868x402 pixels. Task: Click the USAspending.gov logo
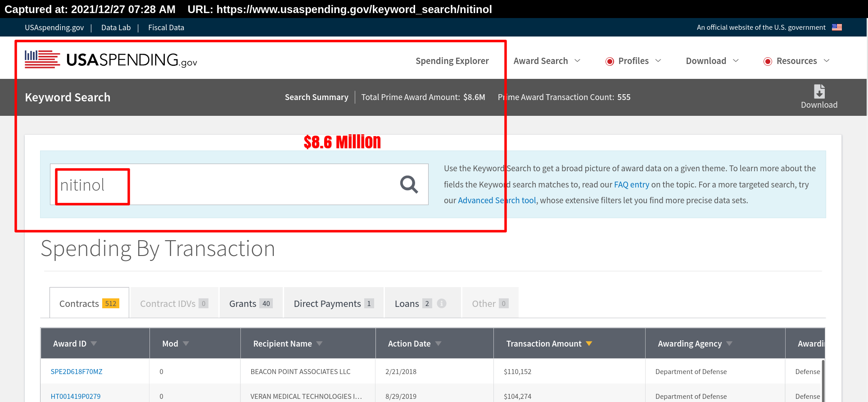[x=111, y=59]
